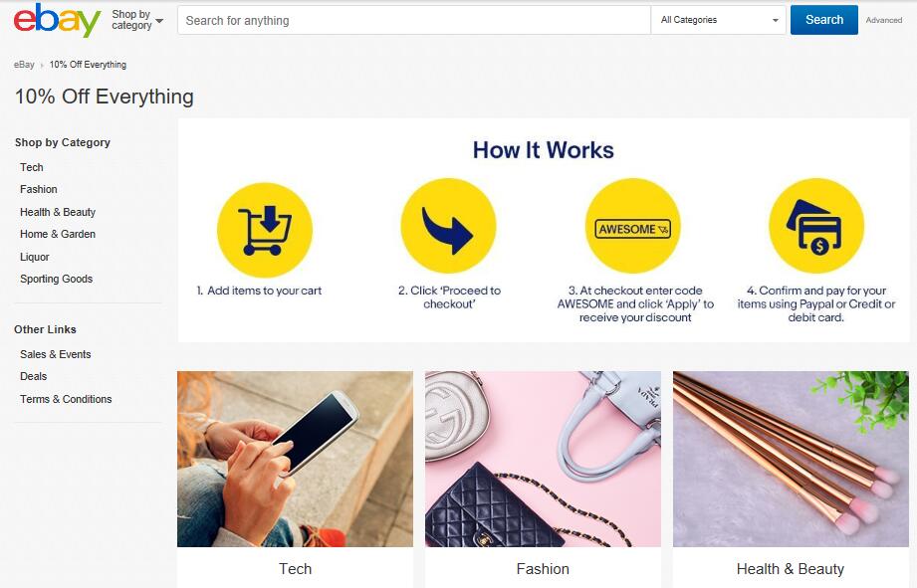Select Tech in Shop by Category sidebar
This screenshot has height=588, width=917.
click(x=32, y=167)
